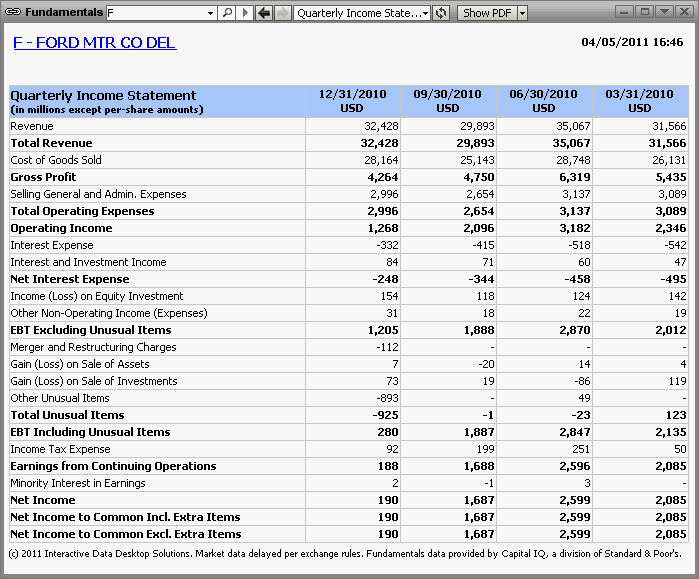The image size is (699, 579).
Task: Click the Total Operating Expenses label
Action: pyautogui.click(x=82, y=211)
